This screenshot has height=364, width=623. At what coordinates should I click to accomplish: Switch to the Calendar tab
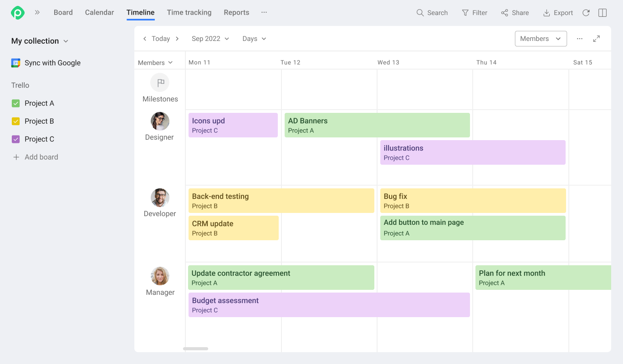[x=99, y=13]
